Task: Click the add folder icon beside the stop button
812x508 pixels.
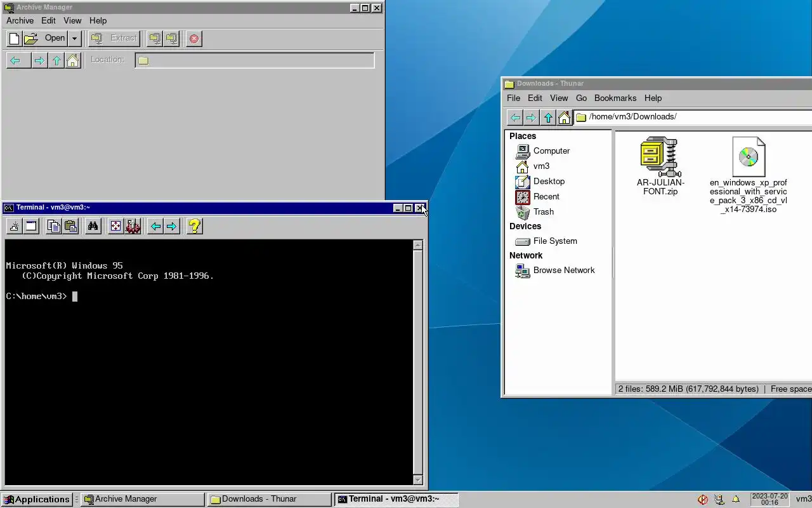Action: 171,39
